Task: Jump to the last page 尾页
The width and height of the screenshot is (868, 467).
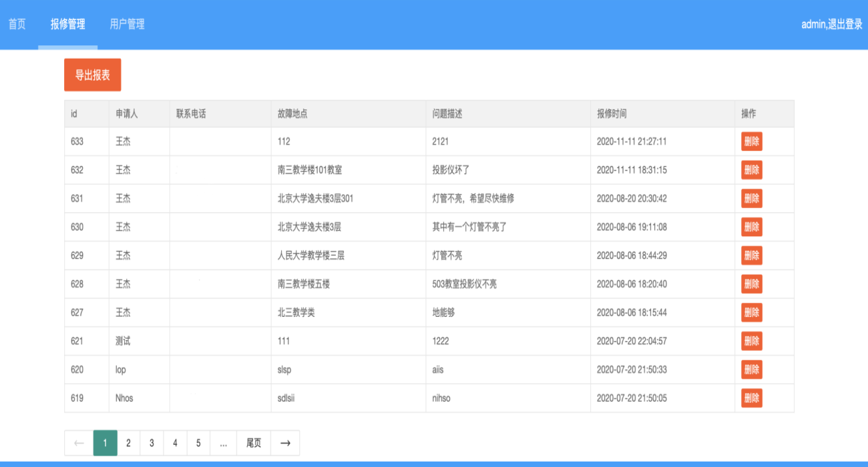Action: pos(254,443)
